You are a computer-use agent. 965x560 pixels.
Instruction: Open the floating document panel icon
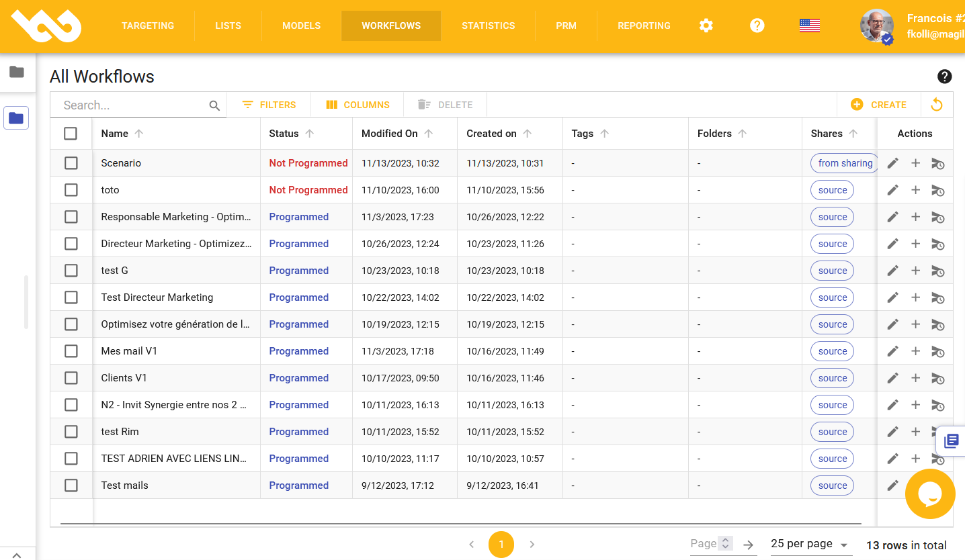pyautogui.click(x=951, y=441)
